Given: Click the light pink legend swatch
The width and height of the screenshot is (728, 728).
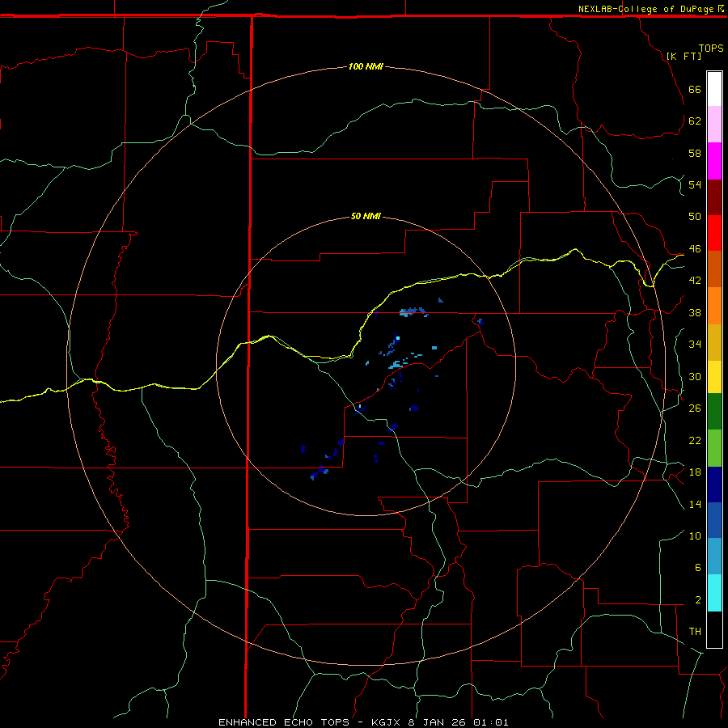Looking at the screenshot, I should tap(714, 125).
